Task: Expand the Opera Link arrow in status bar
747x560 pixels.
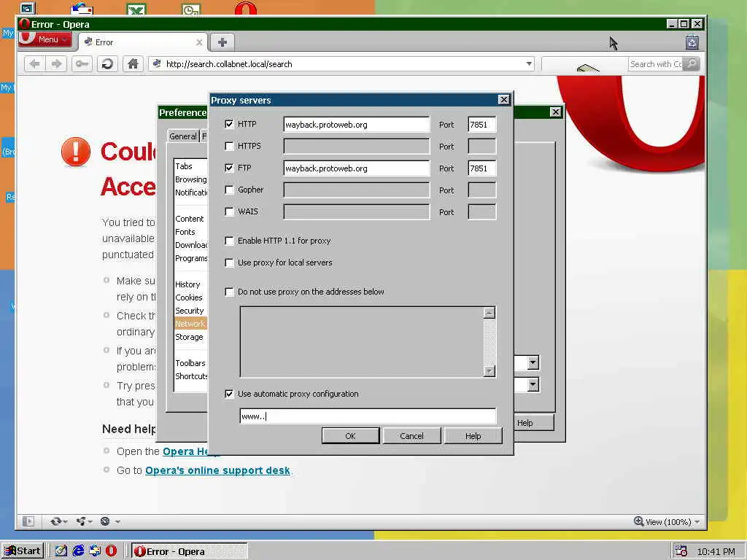Action: tap(66, 521)
